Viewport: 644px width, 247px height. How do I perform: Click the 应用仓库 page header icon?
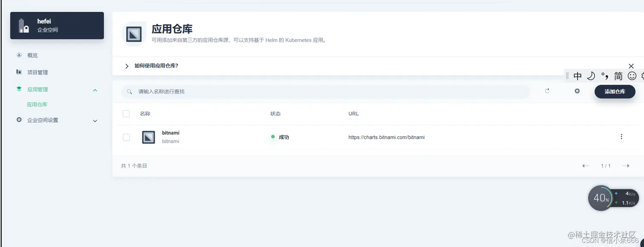point(134,34)
